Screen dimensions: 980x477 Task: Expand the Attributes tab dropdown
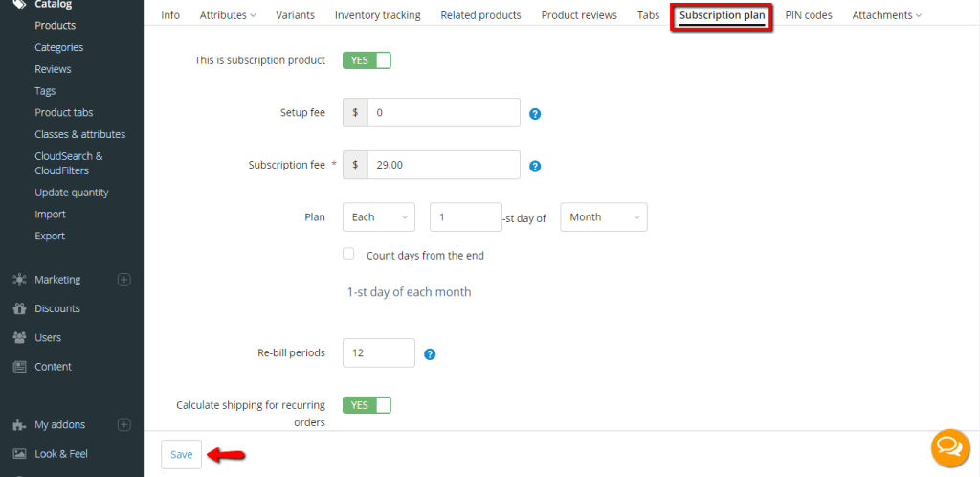point(228,15)
